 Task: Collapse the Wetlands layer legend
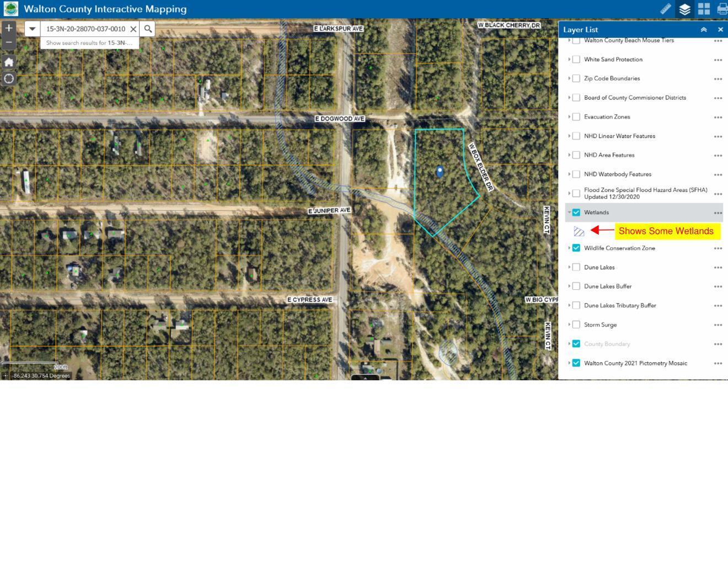(570, 212)
